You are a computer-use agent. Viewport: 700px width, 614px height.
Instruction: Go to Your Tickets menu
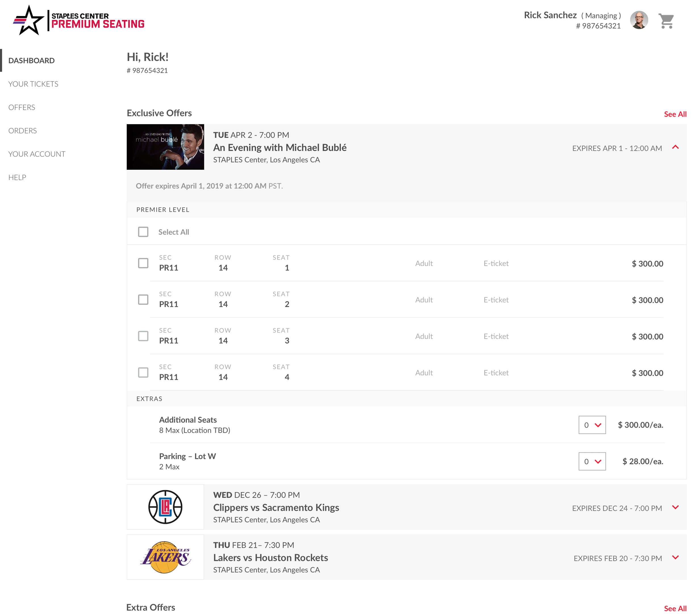click(33, 84)
